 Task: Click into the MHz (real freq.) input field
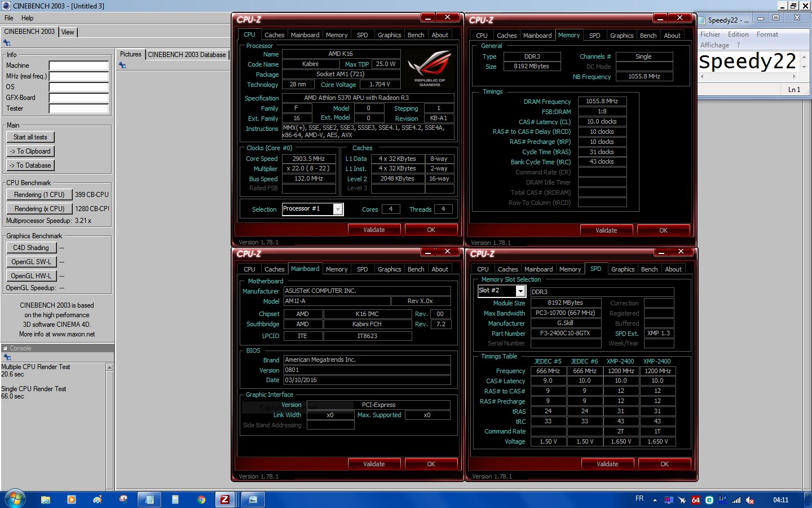[78, 76]
